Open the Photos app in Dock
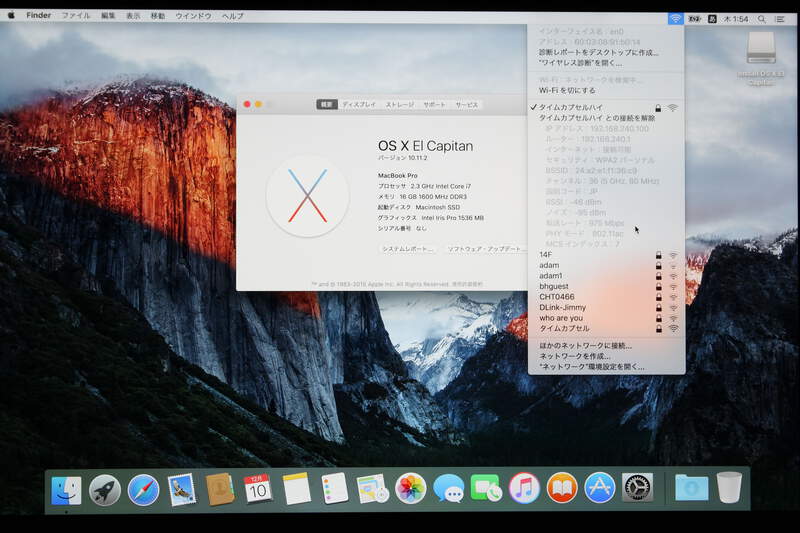Screen dimensions: 800x533 point(410,488)
